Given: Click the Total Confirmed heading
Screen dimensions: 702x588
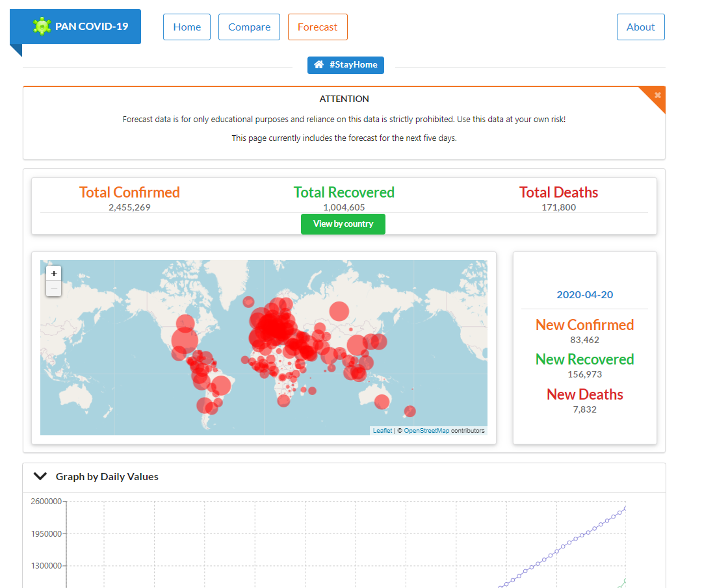Looking at the screenshot, I should point(129,192).
